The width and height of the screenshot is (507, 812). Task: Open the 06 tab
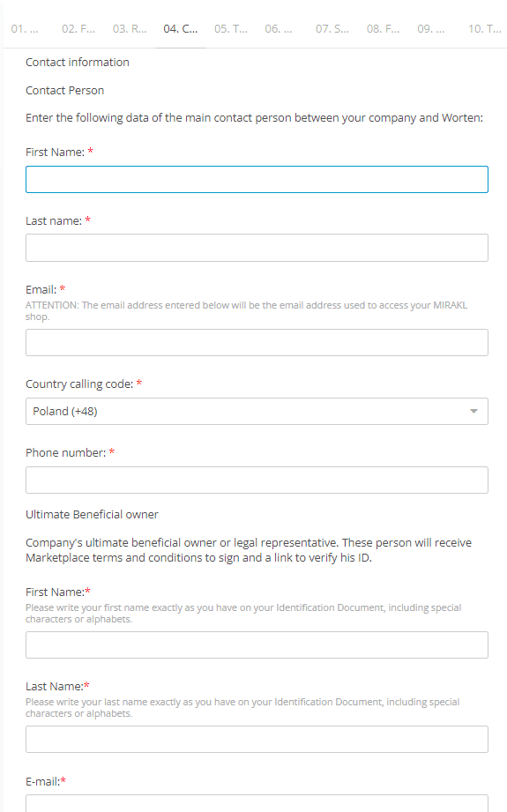click(x=279, y=29)
